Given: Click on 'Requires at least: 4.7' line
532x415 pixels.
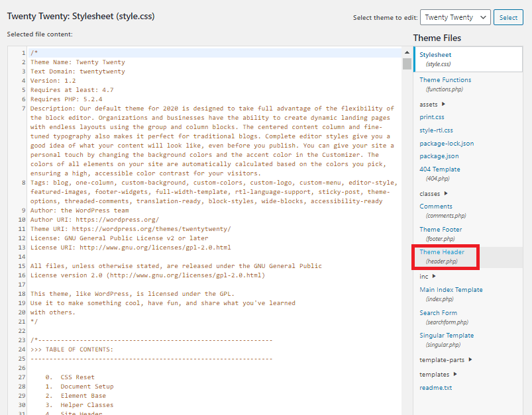Looking at the screenshot, I should pyautogui.click(x=72, y=90).
